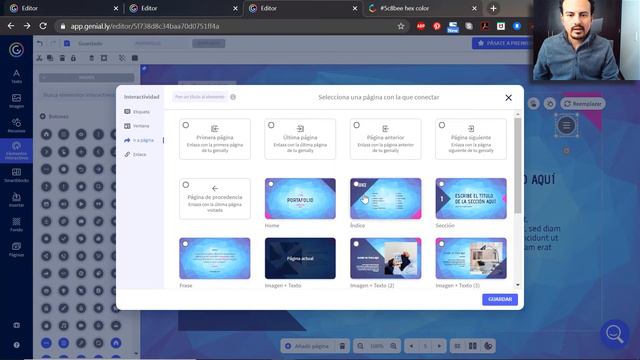
Task: Click the GUARDAR button
Action: (500, 299)
